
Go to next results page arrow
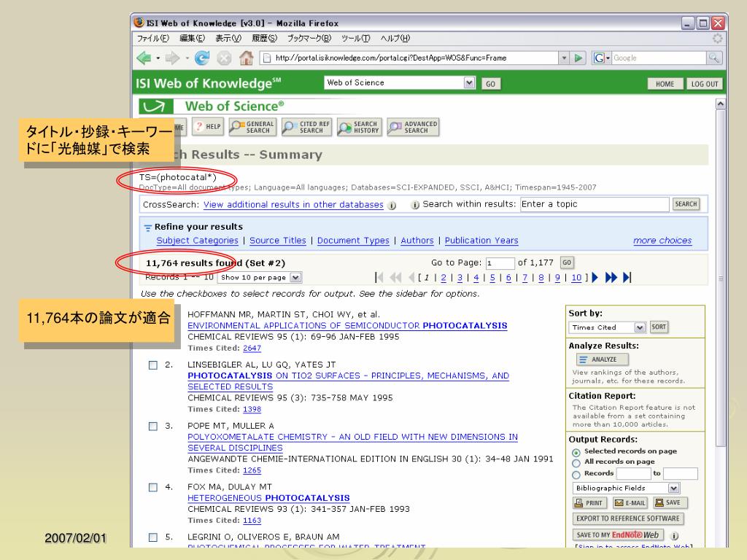[x=595, y=277]
